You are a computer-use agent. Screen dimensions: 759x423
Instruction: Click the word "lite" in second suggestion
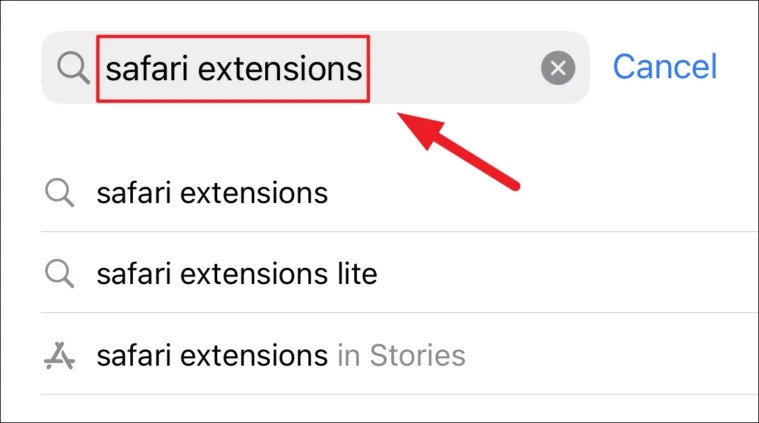[357, 274]
